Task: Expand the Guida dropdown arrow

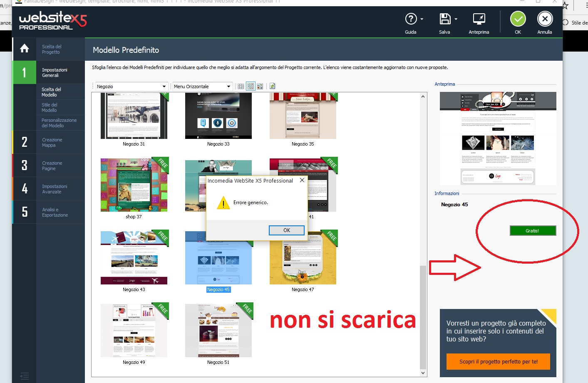Action: click(x=422, y=19)
